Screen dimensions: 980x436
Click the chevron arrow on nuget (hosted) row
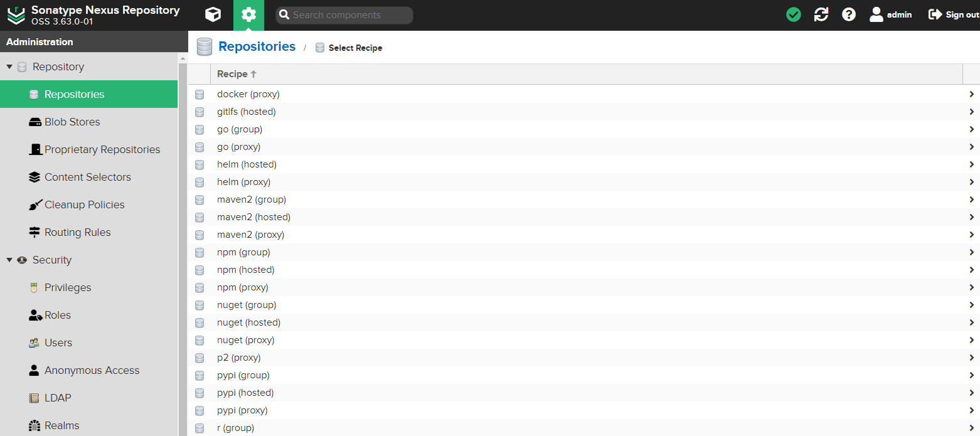(971, 322)
